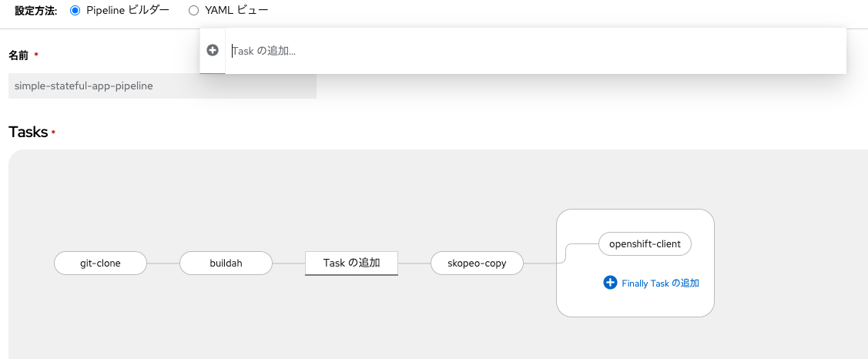Screen dimensions: 868x359
Task: Click the pipeline name field simple-stateful-app-pipeline
Action: tap(163, 86)
